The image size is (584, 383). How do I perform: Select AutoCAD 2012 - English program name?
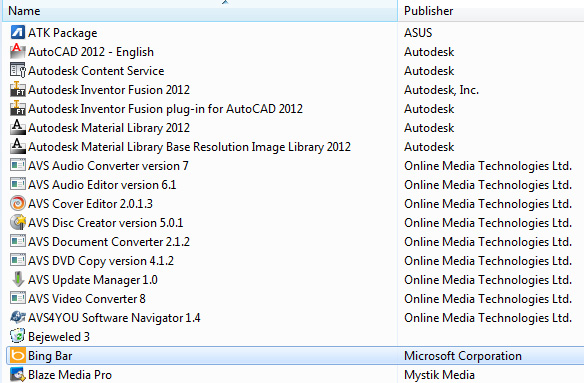(x=91, y=52)
